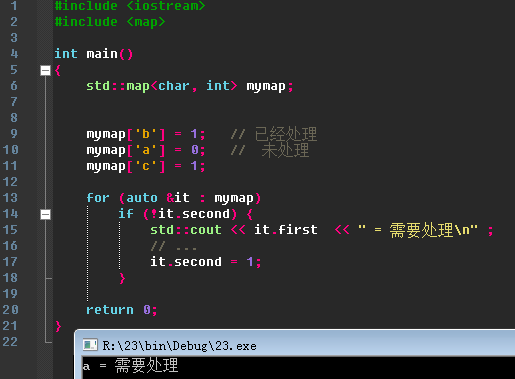Screen dimensions: 515x379
Task: Click line number 13 in the gutter
Action: (10, 198)
